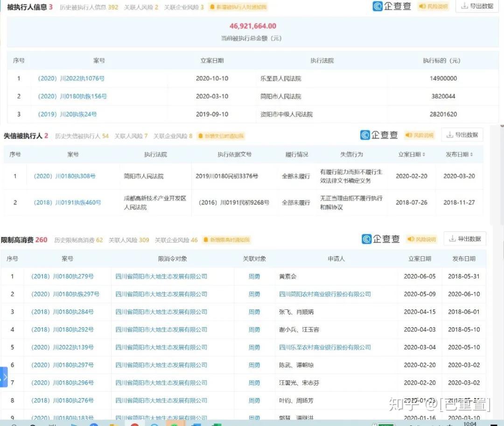The width and height of the screenshot is (504, 426).
Task: Switch to the 关联企业风险 3 tab
Action: [x=184, y=7]
